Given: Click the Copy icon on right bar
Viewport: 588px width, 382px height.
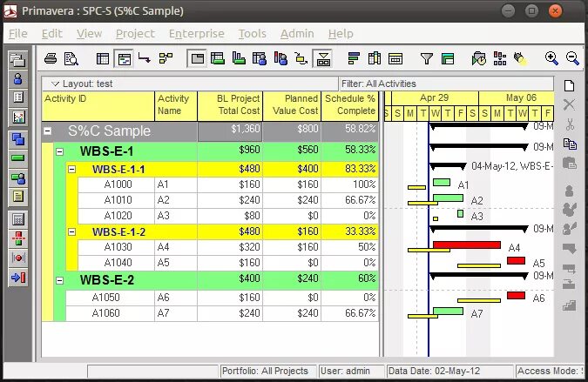Looking at the screenshot, I should click(x=570, y=144).
